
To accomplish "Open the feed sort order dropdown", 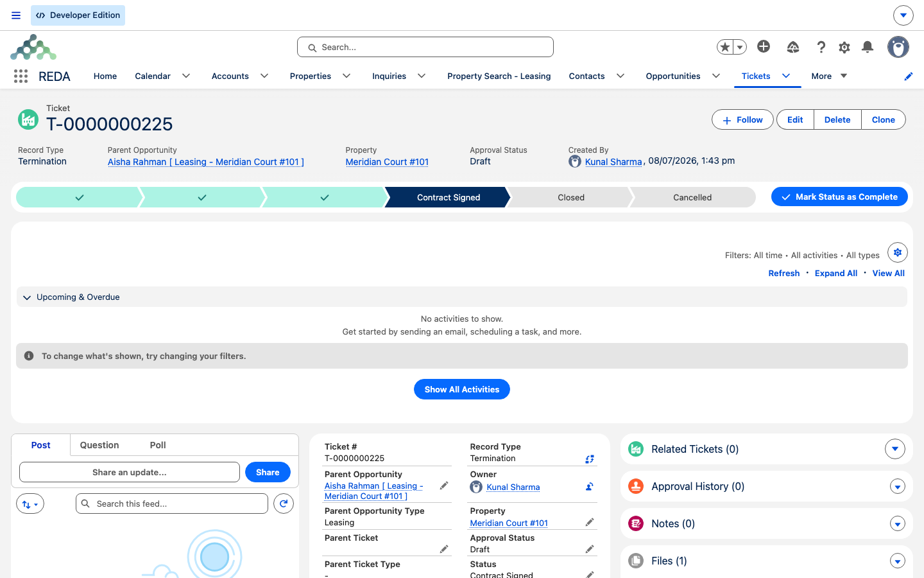I will [30, 504].
